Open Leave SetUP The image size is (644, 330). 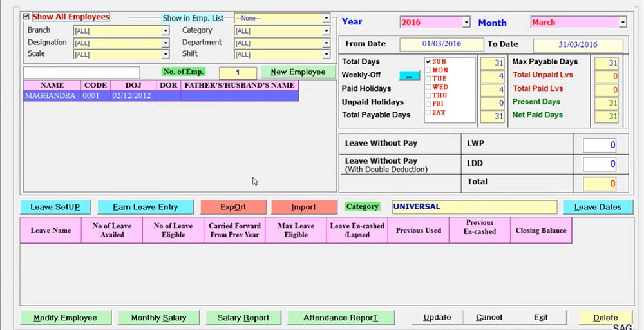(55, 207)
